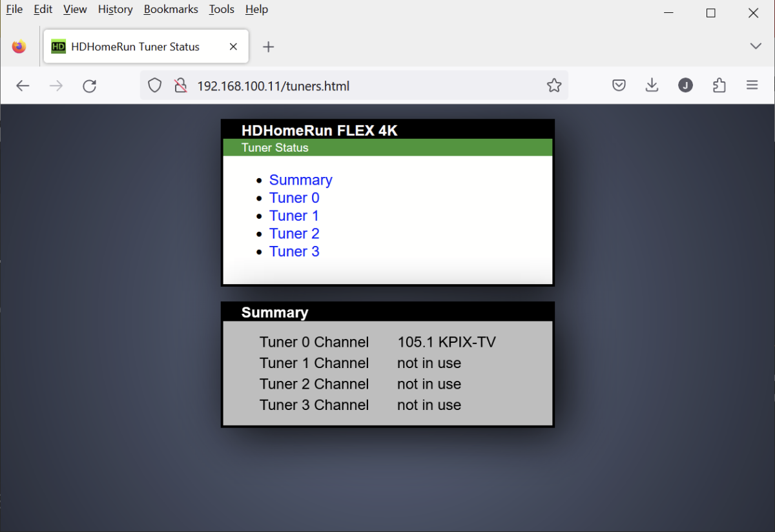Open the Extensions puzzle icon
The image size is (775, 532).
tap(719, 86)
